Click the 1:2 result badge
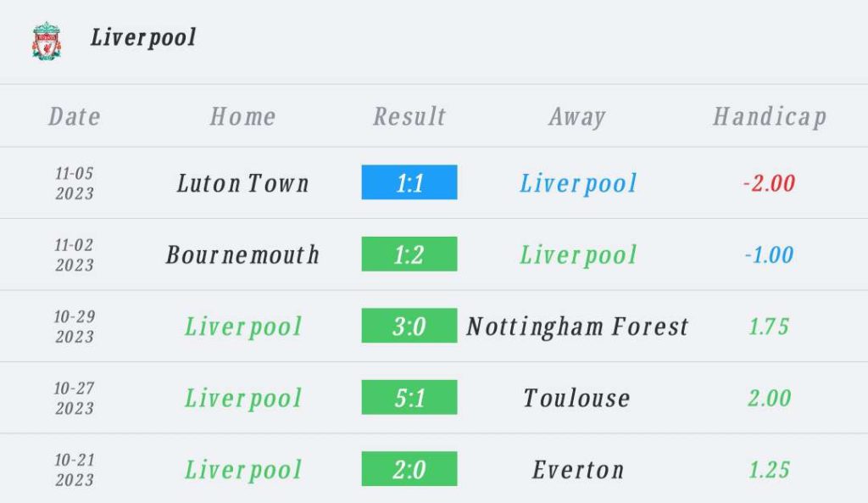Image resolution: width=868 pixels, height=503 pixels. tap(409, 254)
